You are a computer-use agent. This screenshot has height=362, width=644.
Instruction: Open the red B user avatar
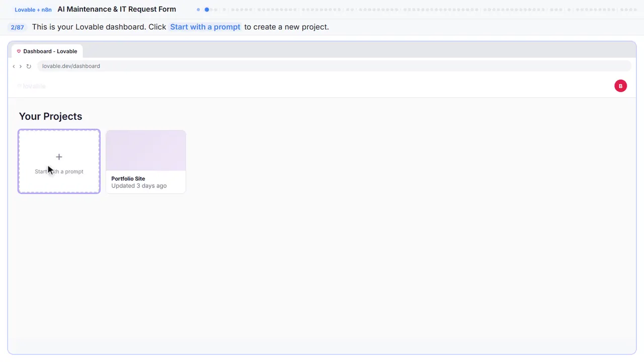pos(620,86)
